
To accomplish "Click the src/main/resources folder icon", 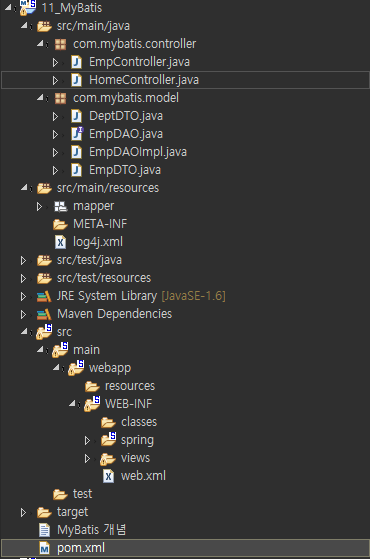I will point(44,188).
